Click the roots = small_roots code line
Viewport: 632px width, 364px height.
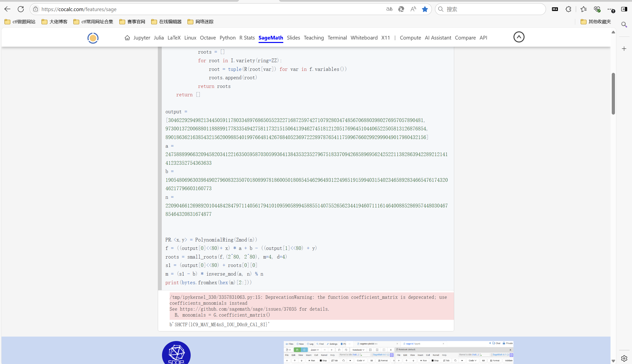point(226,257)
